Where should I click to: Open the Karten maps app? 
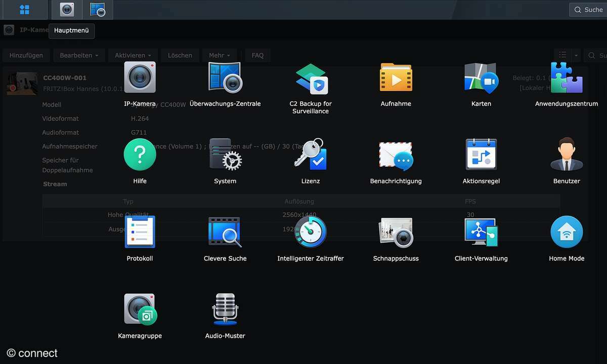481,78
